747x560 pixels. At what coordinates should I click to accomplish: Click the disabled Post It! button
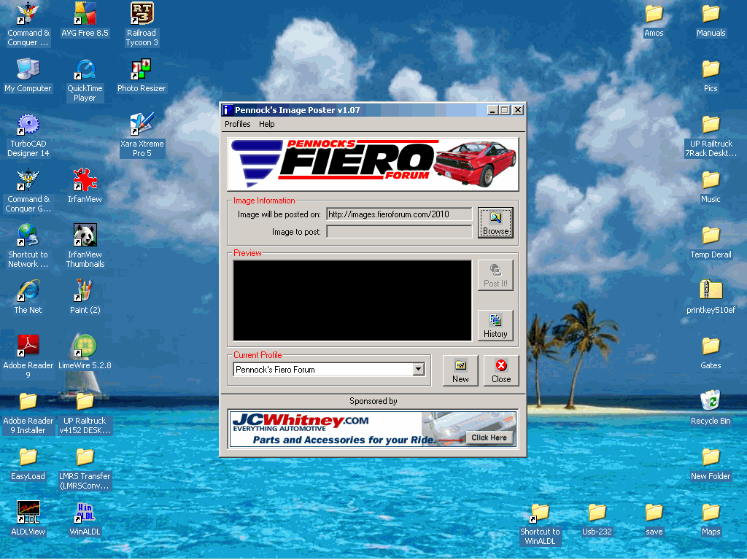495,275
